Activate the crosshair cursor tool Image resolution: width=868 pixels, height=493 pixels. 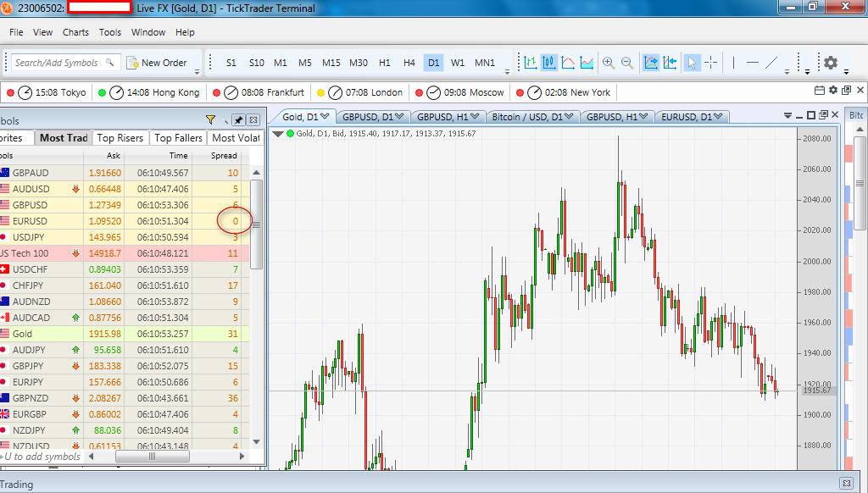(x=711, y=63)
